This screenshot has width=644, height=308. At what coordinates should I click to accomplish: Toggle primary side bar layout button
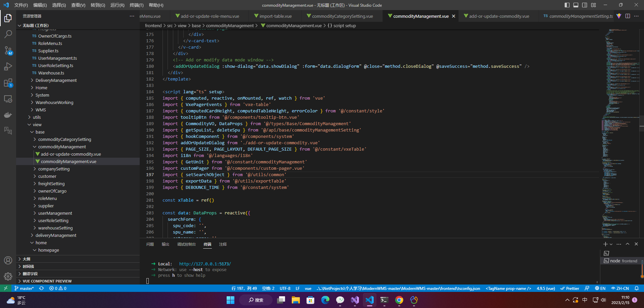[567, 5]
